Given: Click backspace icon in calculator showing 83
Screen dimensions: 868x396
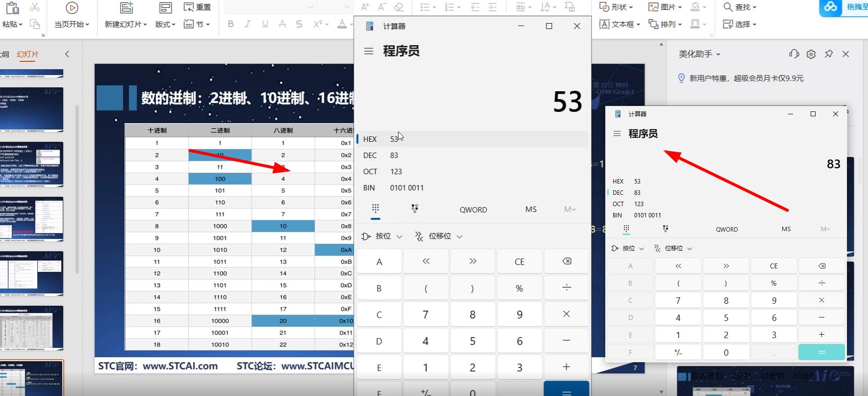Looking at the screenshot, I should 822,266.
